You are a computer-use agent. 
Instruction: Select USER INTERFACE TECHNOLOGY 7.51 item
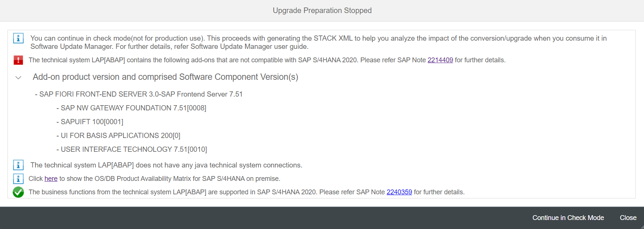(132, 150)
